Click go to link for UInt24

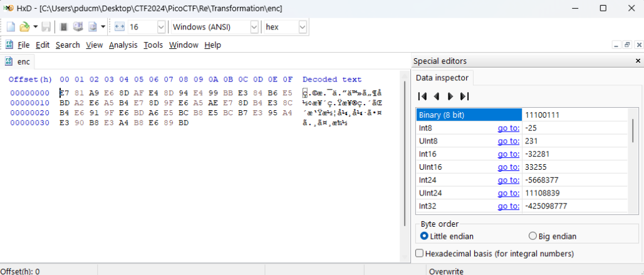click(x=508, y=193)
